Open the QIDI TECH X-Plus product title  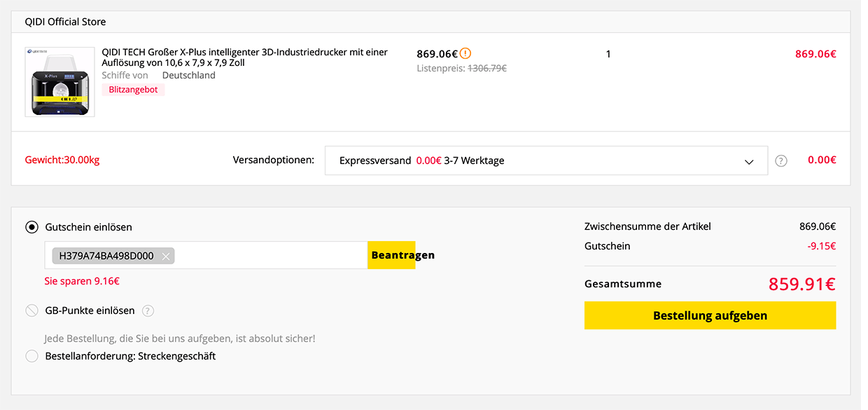click(244, 57)
